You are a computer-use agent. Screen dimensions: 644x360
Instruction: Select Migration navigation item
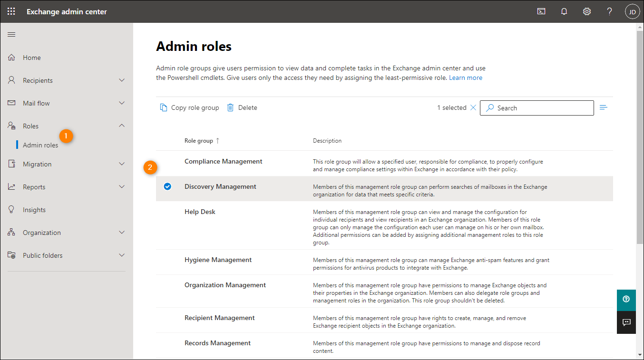pos(37,164)
